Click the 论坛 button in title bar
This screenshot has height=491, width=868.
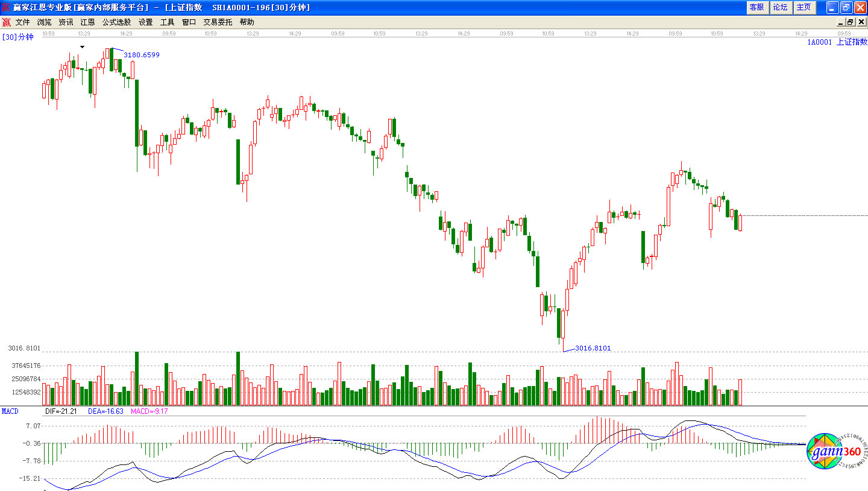pos(780,7)
